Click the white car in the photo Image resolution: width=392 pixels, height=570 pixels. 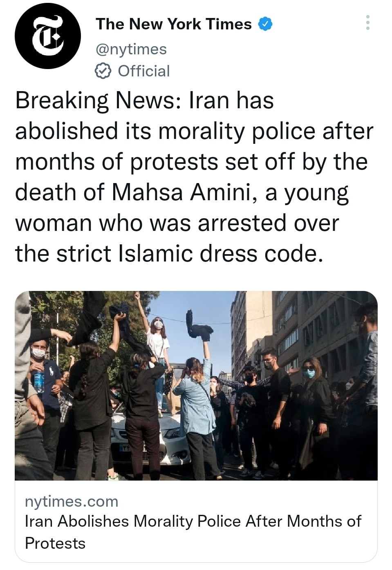coord(151,439)
